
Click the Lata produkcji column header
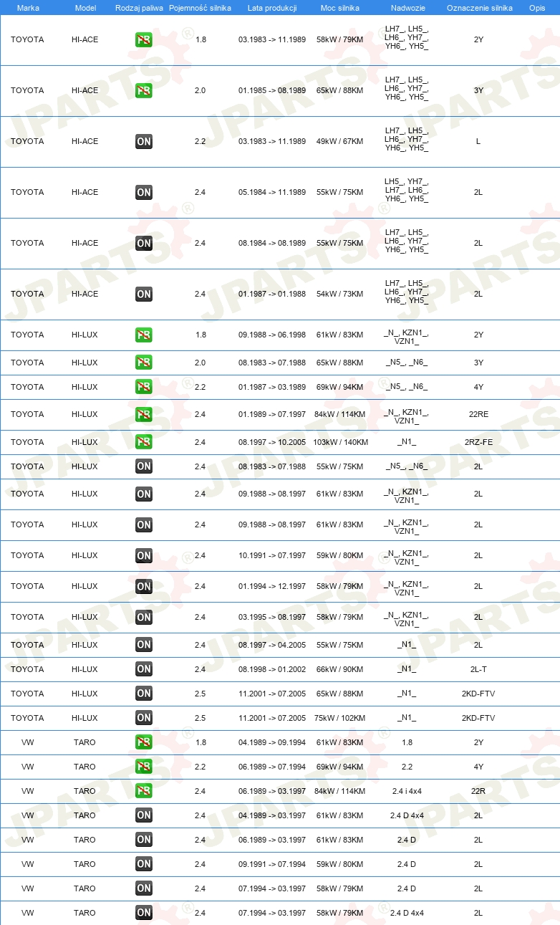[x=272, y=8]
